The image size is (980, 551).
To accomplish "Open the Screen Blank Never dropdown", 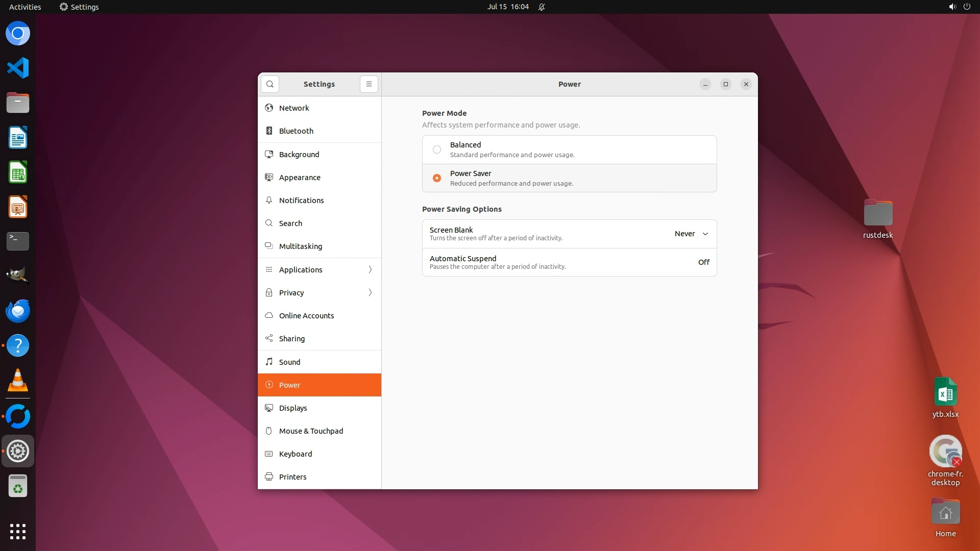I will 691,234.
